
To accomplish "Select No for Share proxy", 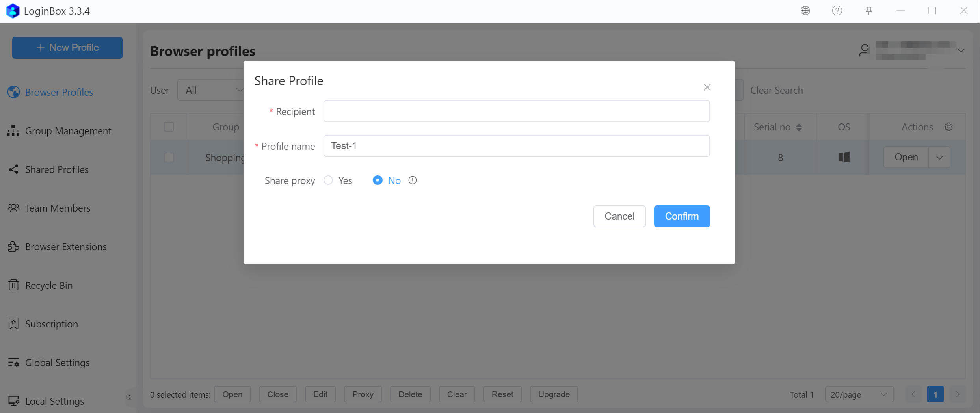I will 377,180.
